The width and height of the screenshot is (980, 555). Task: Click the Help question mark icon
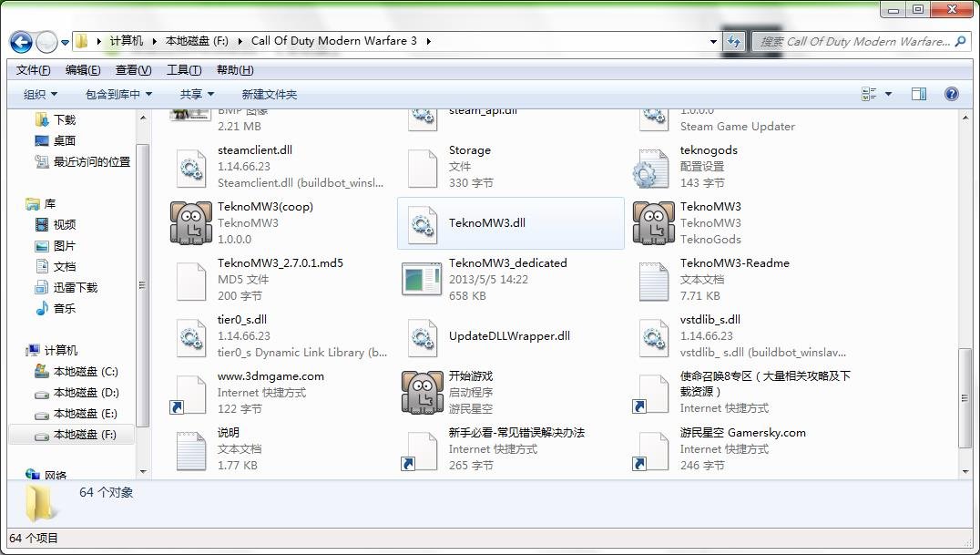tap(952, 93)
